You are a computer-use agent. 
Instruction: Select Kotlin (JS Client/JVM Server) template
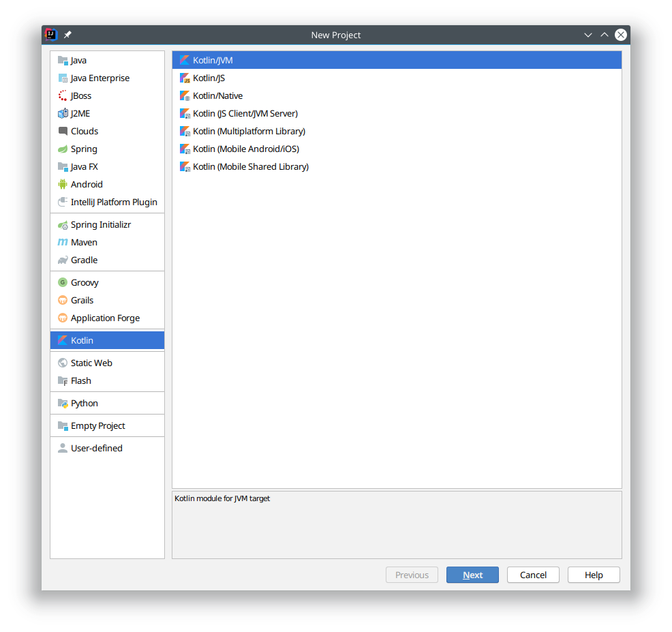click(397, 114)
